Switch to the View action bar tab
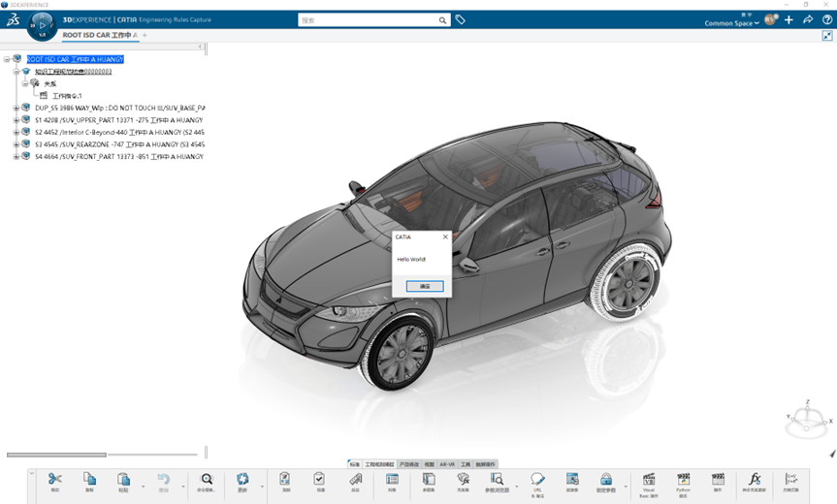This screenshot has height=504, width=837. (430, 464)
